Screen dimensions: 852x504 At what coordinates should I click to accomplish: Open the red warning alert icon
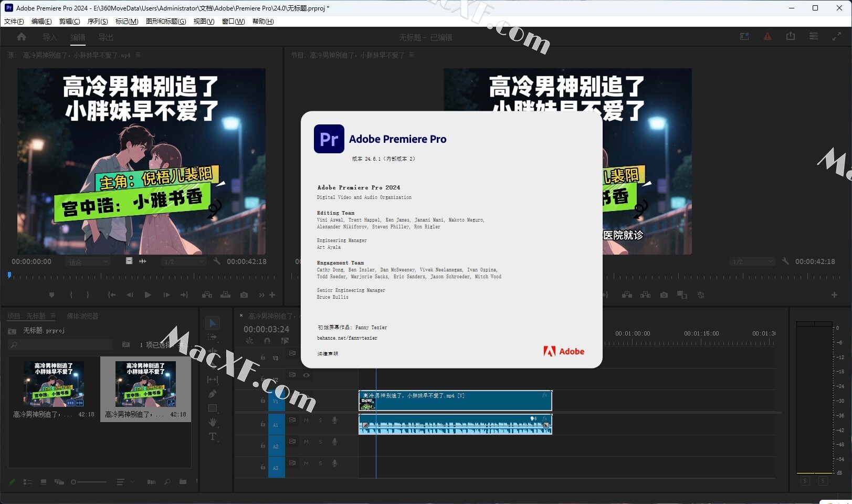[767, 37]
